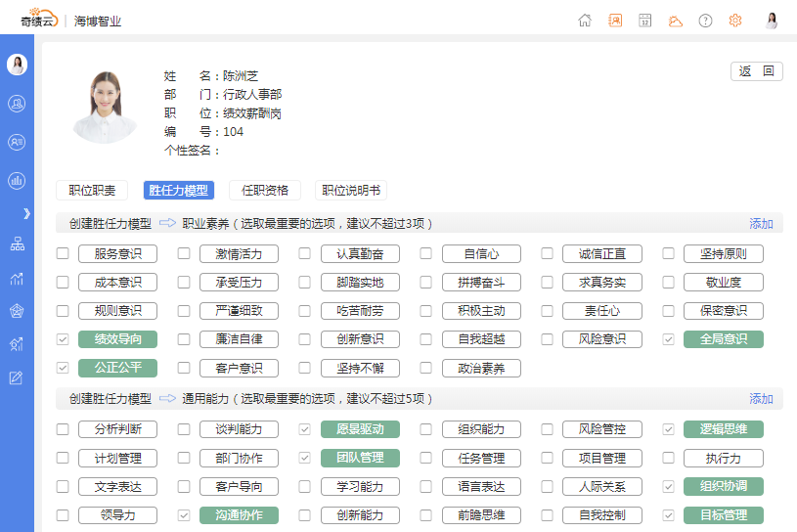The image size is (797, 532).
Task: Click the bar chart icon in sidebar
Action: [17, 180]
